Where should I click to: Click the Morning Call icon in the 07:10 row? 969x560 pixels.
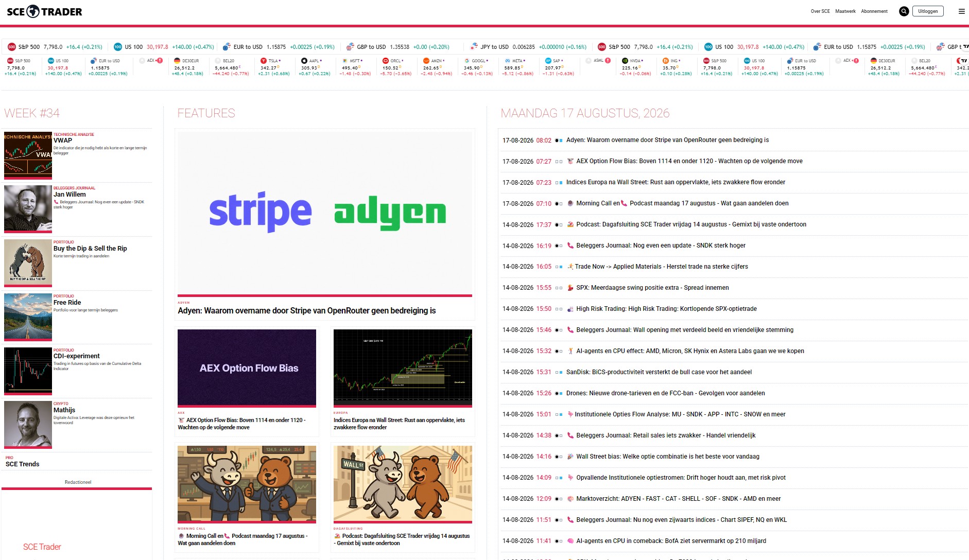pyautogui.click(x=570, y=203)
